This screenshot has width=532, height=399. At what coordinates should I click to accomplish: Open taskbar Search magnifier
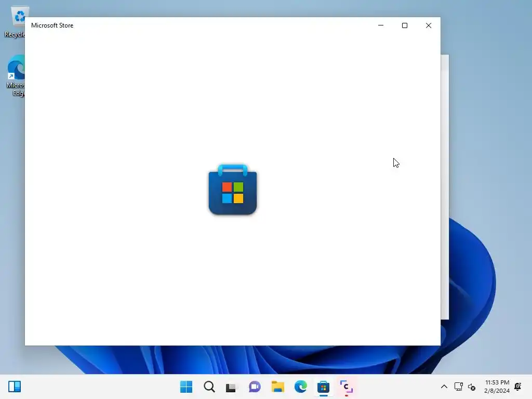point(209,387)
